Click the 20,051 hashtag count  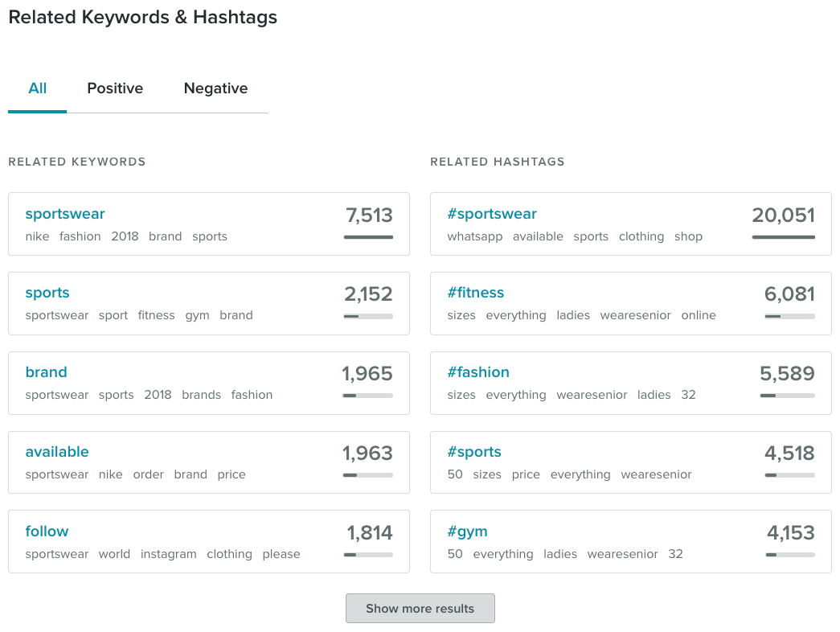[783, 215]
